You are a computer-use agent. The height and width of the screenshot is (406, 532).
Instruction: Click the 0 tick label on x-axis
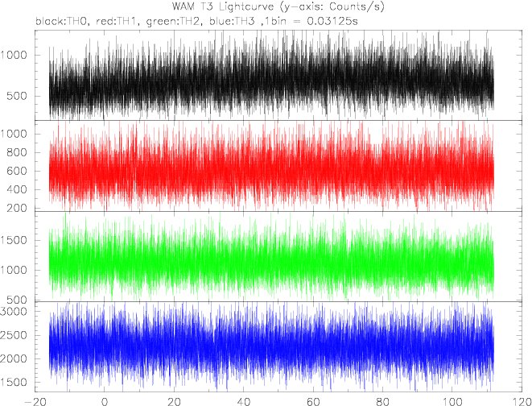[105, 401]
